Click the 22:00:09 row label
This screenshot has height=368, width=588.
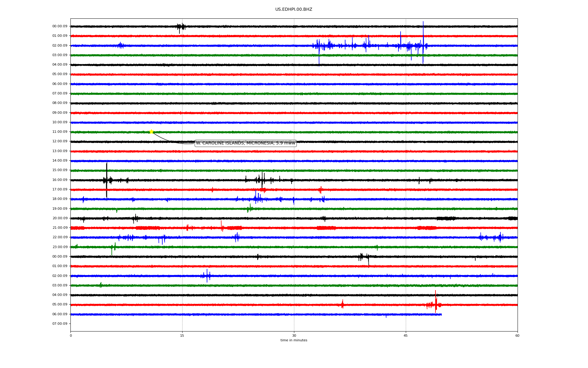60,237
